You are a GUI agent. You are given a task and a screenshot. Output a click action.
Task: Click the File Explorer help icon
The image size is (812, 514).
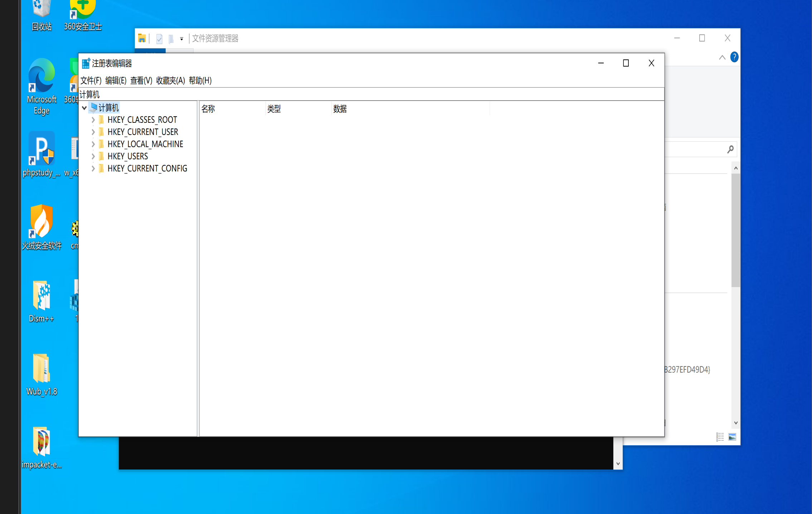[x=734, y=57]
